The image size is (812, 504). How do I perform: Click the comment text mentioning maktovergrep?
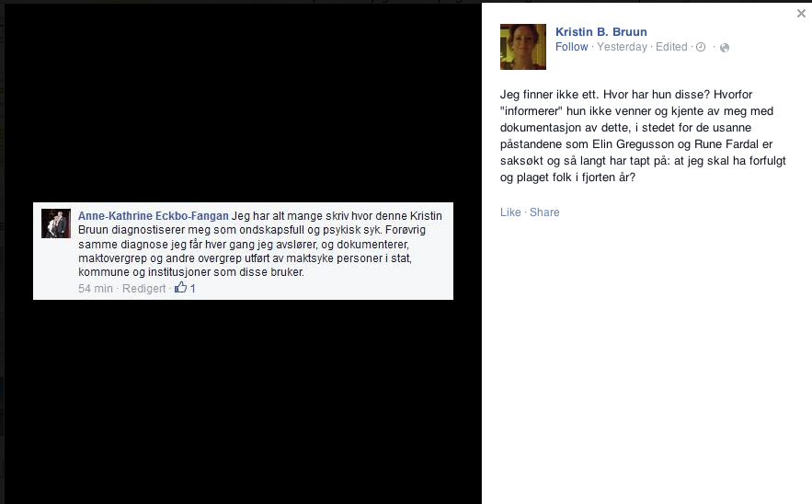[245, 258]
